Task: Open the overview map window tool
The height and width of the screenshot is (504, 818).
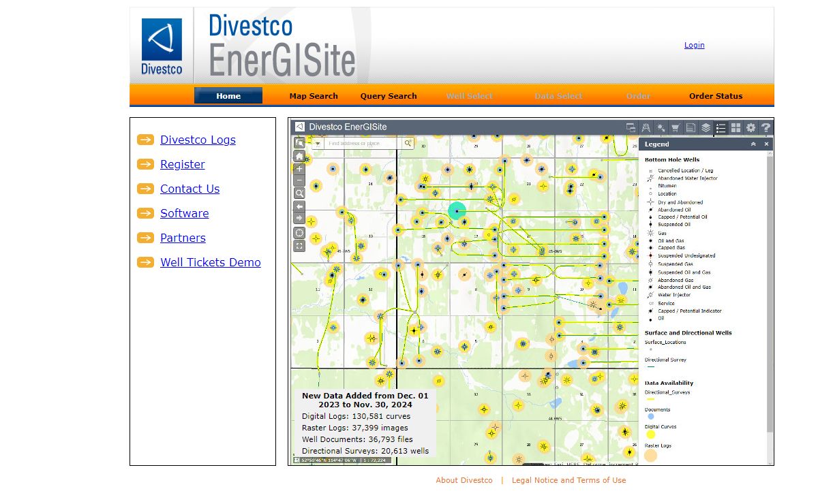Action: [x=631, y=127]
